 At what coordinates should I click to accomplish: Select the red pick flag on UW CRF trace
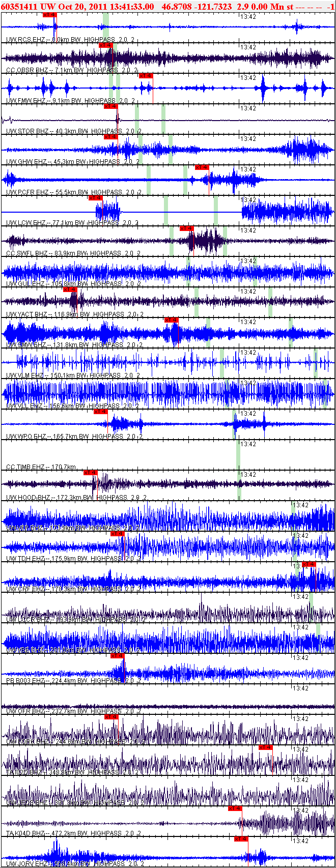[309, 564]
